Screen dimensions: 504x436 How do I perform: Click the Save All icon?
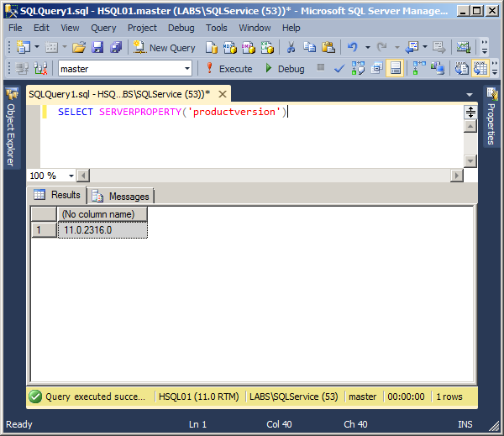pos(116,47)
